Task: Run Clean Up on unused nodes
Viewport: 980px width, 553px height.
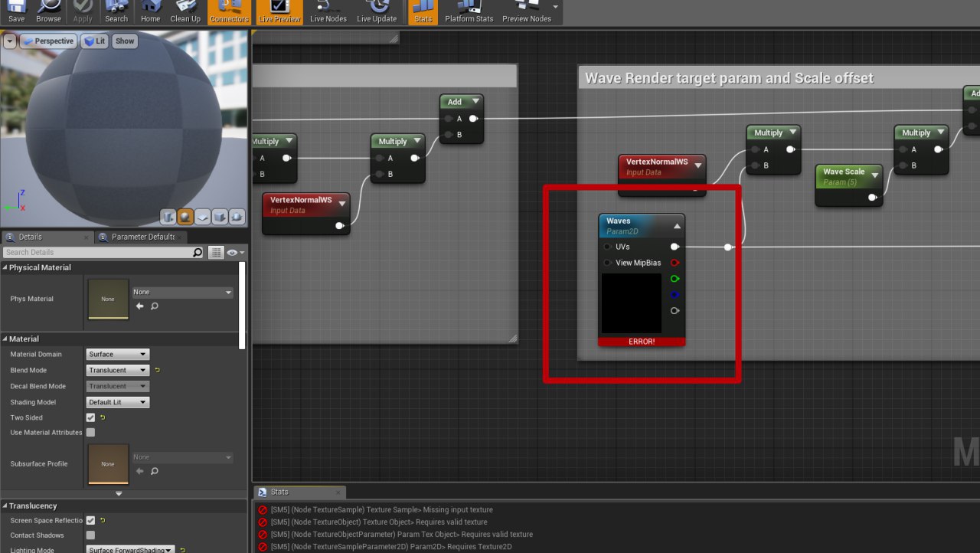Action: 185,12
